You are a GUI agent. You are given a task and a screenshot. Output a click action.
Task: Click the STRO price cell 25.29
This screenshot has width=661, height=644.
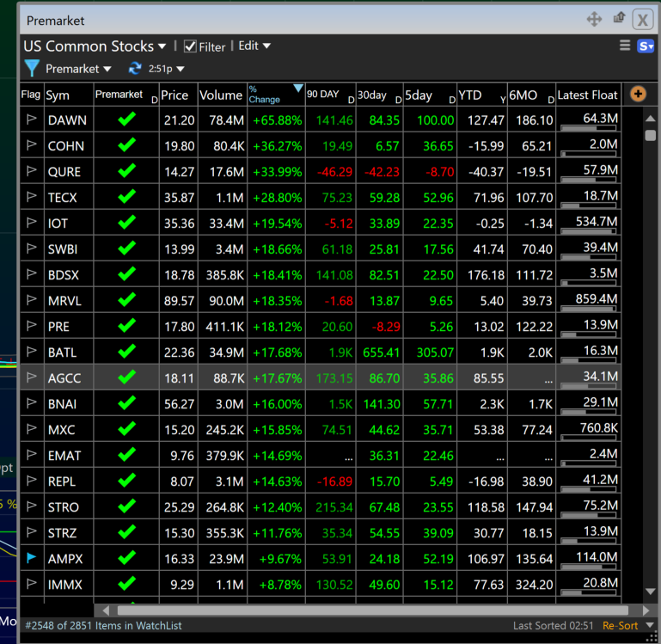click(179, 507)
